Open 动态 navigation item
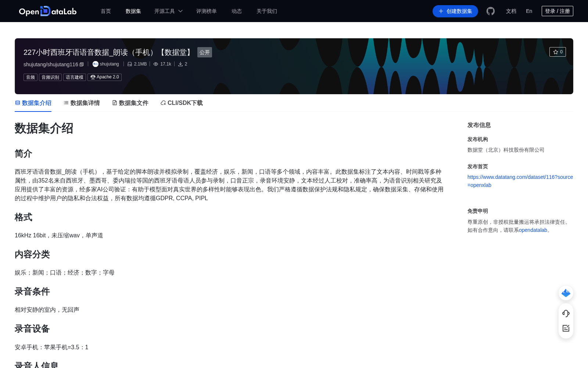Image resolution: width=588 pixels, height=368 pixels. (x=237, y=11)
